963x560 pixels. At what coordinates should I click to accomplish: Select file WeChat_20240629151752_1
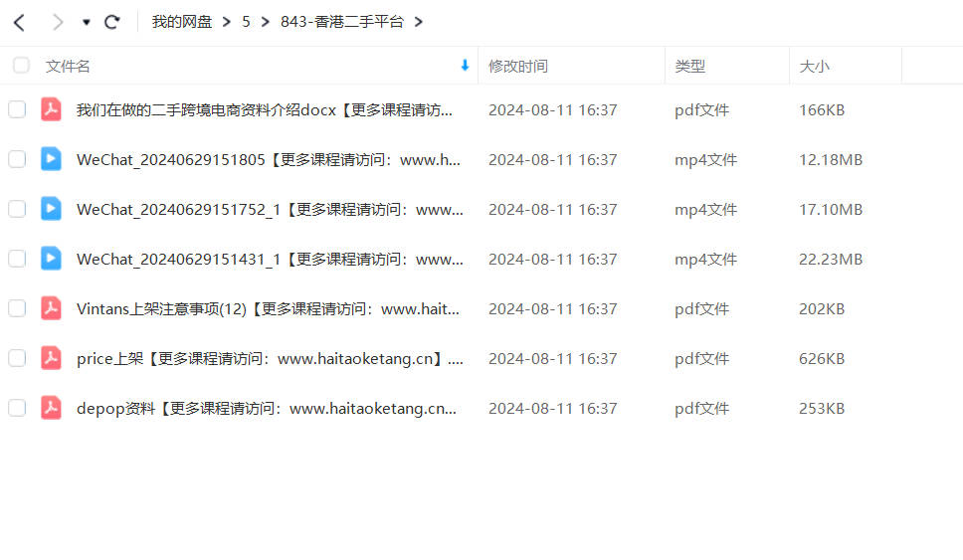[x=270, y=210]
